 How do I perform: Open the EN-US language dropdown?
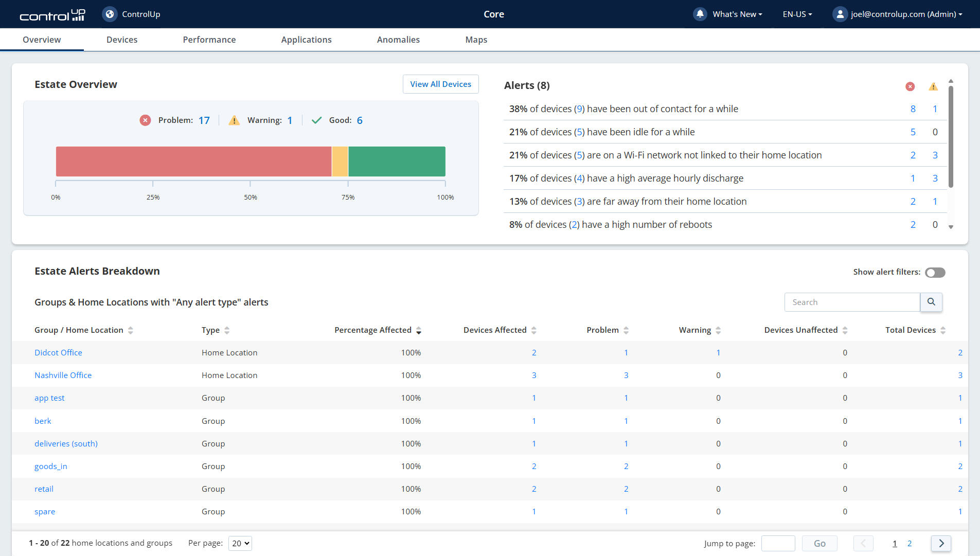[x=797, y=14]
